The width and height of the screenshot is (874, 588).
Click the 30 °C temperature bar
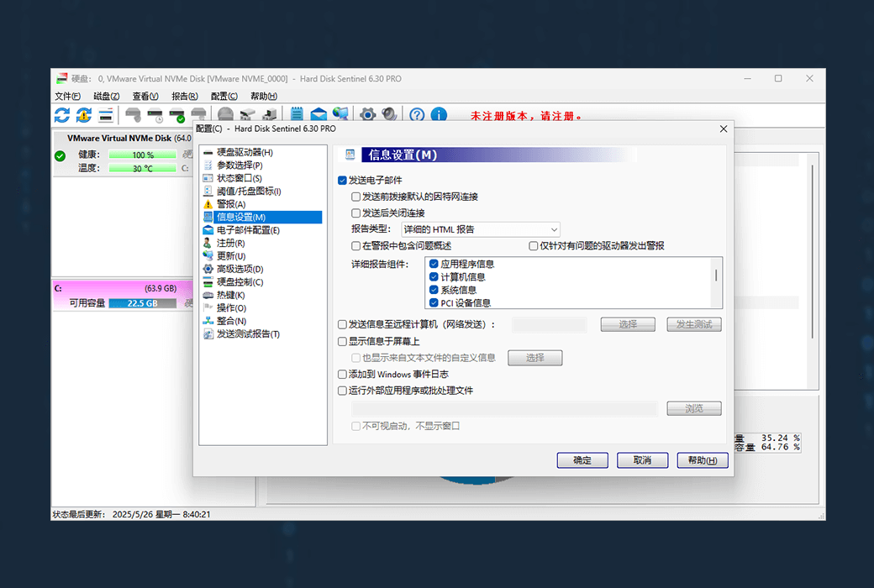tap(143, 168)
